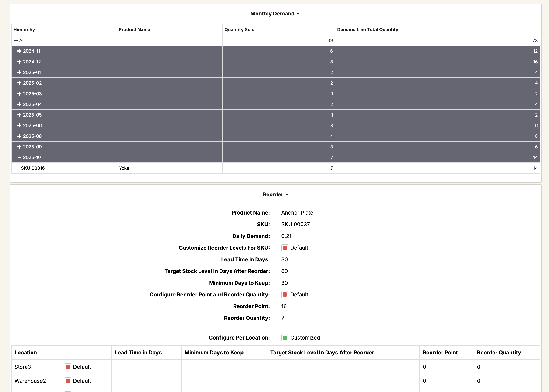Click plus icon next to 2025-01
549x392 pixels.
pyautogui.click(x=19, y=72)
